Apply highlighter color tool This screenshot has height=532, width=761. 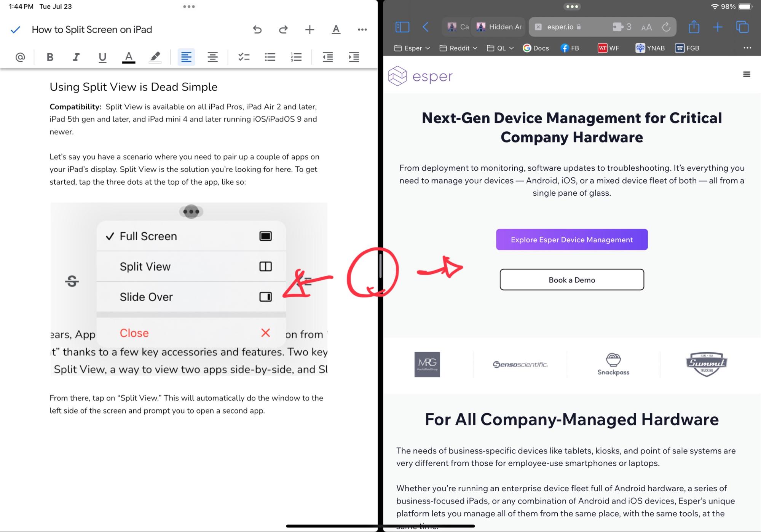155,57
